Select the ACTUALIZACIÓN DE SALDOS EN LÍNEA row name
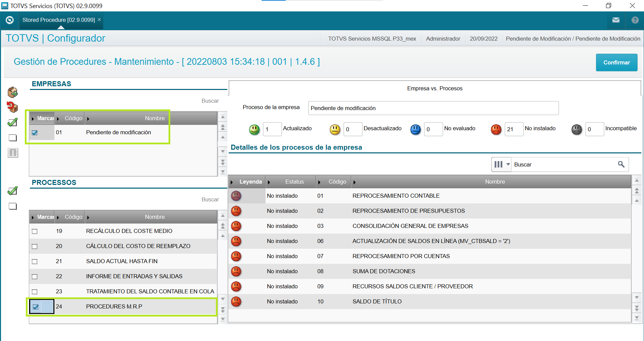This screenshot has width=644, height=341. point(431,241)
